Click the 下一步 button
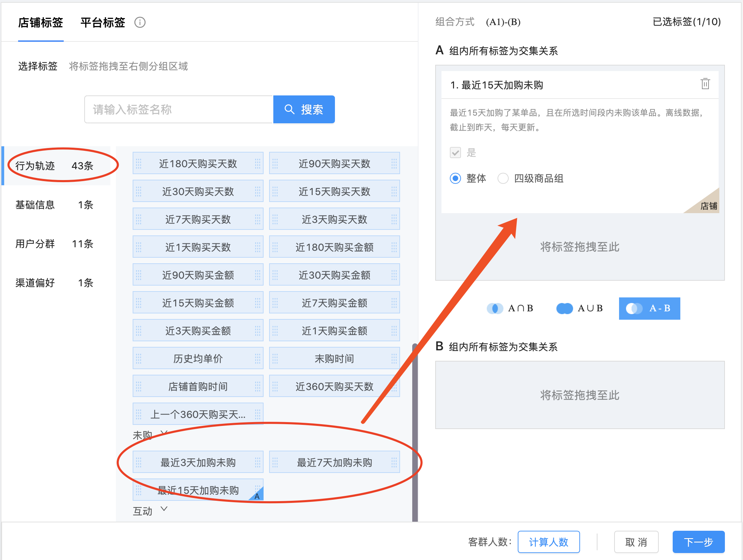 point(698,542)
